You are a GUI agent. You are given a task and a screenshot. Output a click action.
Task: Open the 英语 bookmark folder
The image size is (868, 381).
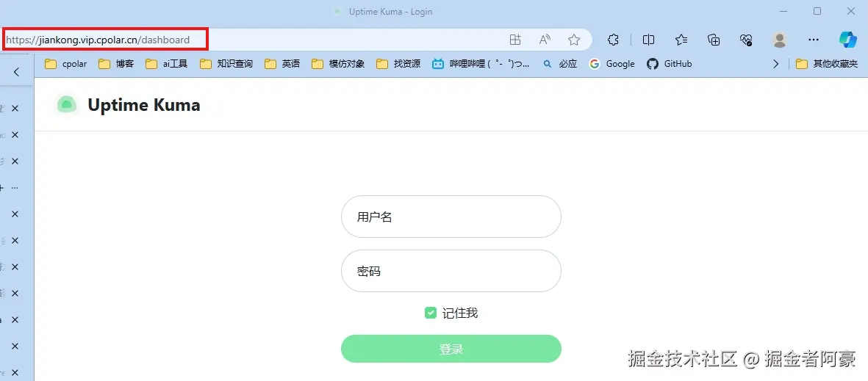(x=282, y=64)
